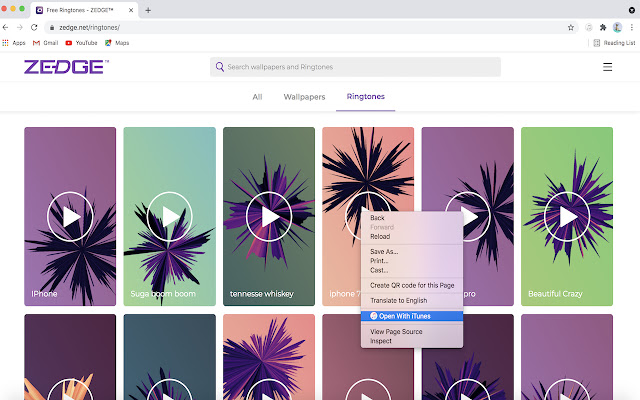Bookmark this page with the star icon
The height and width of the screenshot is (400, 640).
click(x=571, y=27)
